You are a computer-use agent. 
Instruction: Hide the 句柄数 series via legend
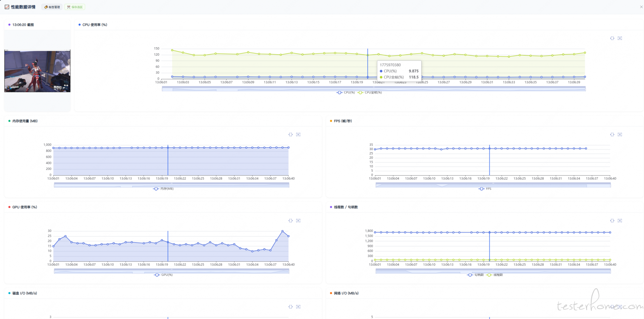[476, 275]
